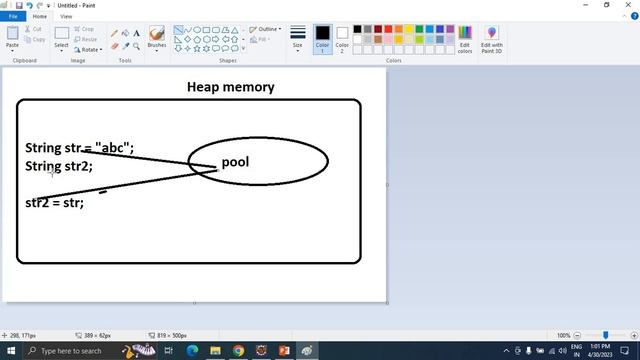Open the Rotate dropdown
The image size is (640, 360).
click(x=89, y=49)
